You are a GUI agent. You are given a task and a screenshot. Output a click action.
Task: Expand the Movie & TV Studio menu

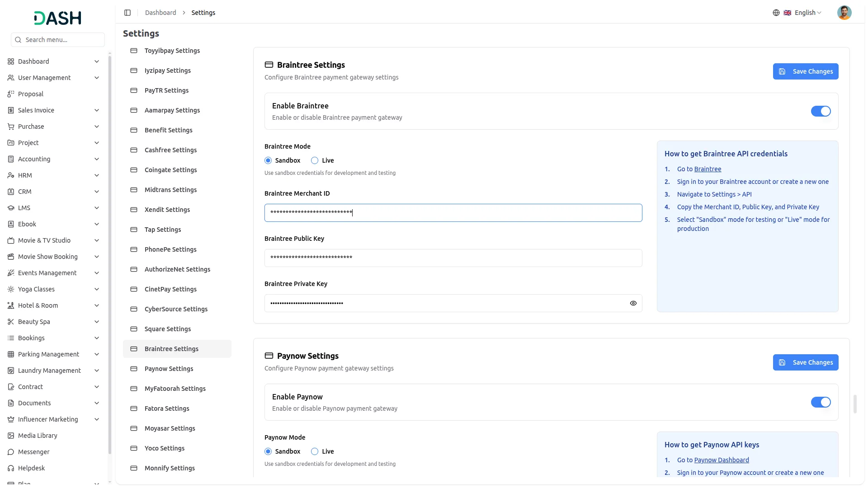54,240
